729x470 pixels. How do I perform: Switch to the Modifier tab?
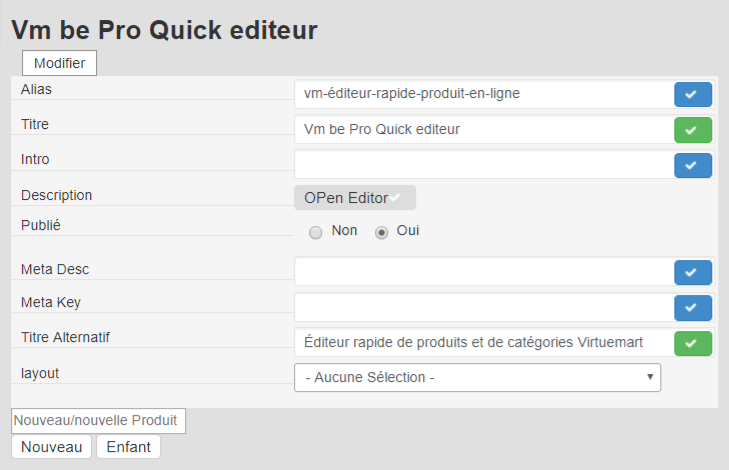coord(59,63)
